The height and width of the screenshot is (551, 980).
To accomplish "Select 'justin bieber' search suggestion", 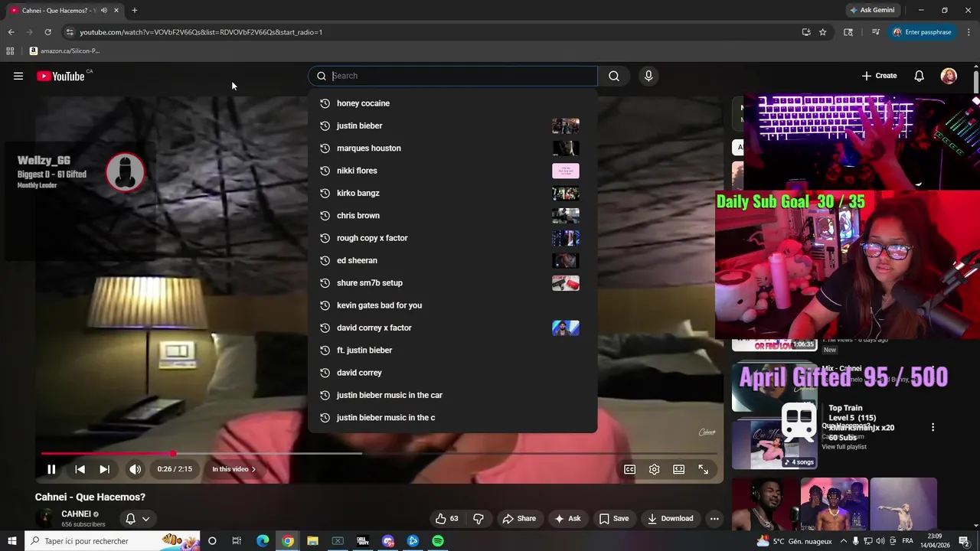I will coord(452,126).
